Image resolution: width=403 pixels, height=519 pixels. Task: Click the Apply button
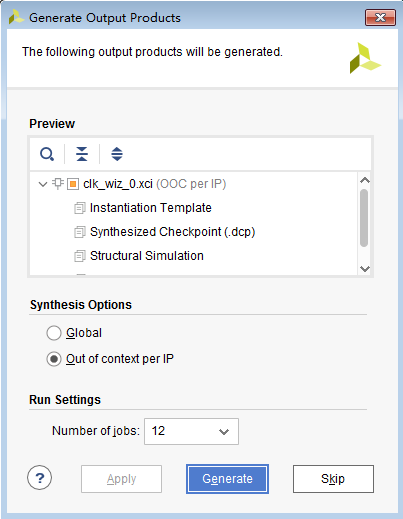click(121, 479)
